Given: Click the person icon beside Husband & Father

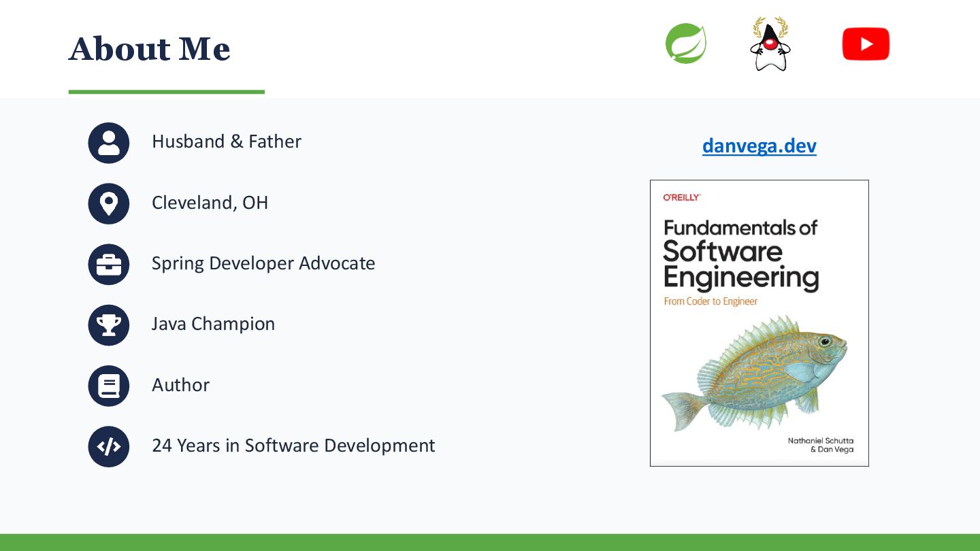Looking at the screenshot, I should pyautogui.click(x=109, y=143).
